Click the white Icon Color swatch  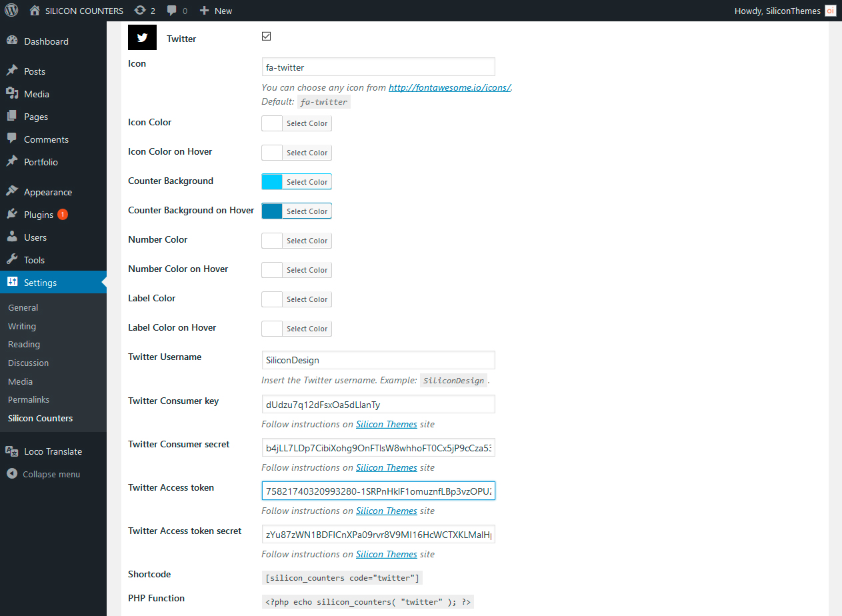pos(272,123)
